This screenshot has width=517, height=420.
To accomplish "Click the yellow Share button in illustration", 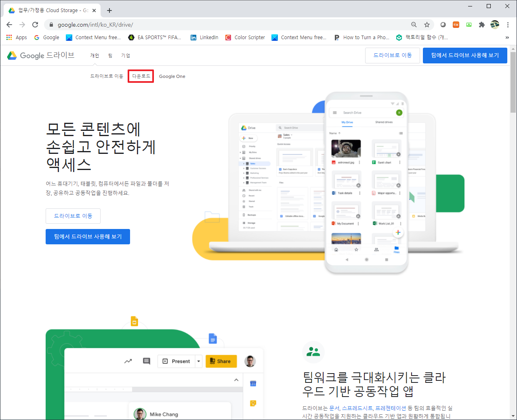I will coord(221,361).
